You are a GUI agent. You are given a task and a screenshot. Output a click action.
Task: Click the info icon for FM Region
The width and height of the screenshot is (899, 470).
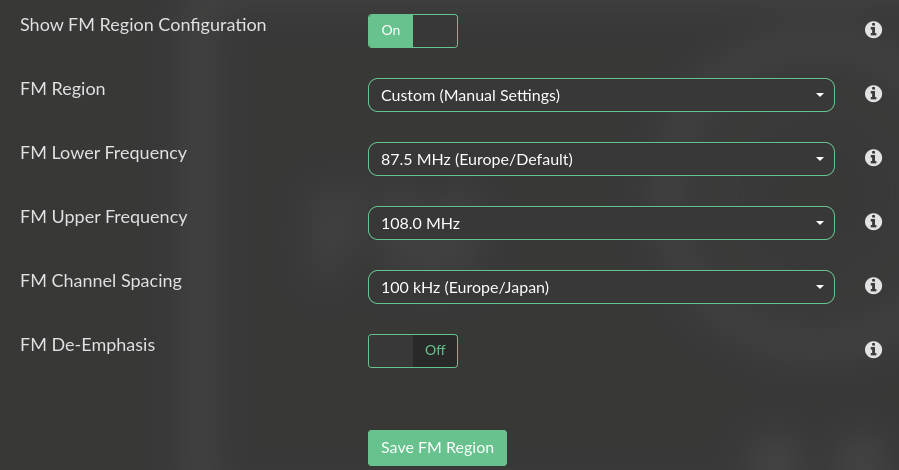[x=872, y=94]
